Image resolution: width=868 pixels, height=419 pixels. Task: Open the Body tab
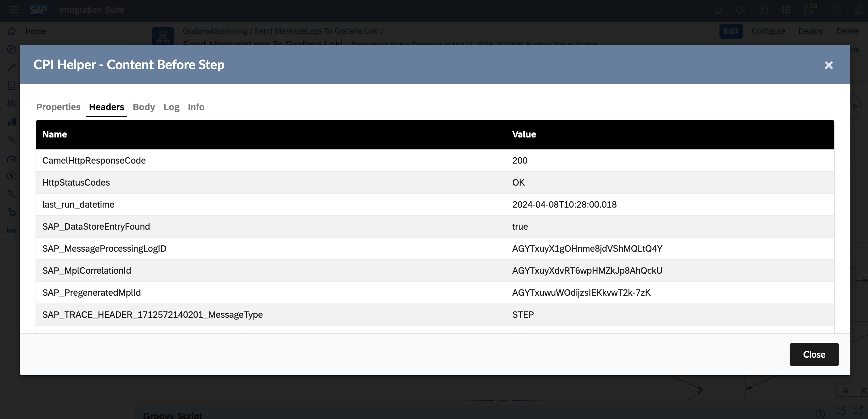[144, 107]
